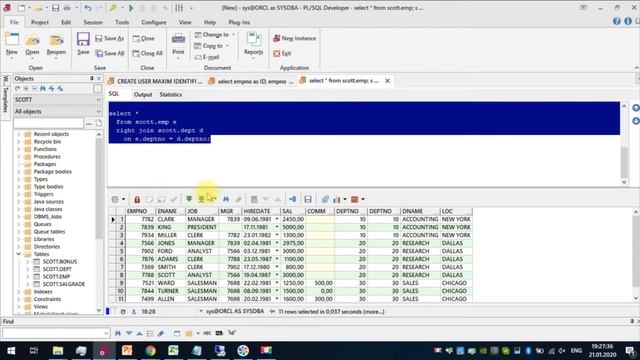Open File Explorer from the taskbar
640x360 pixels.
58,351
